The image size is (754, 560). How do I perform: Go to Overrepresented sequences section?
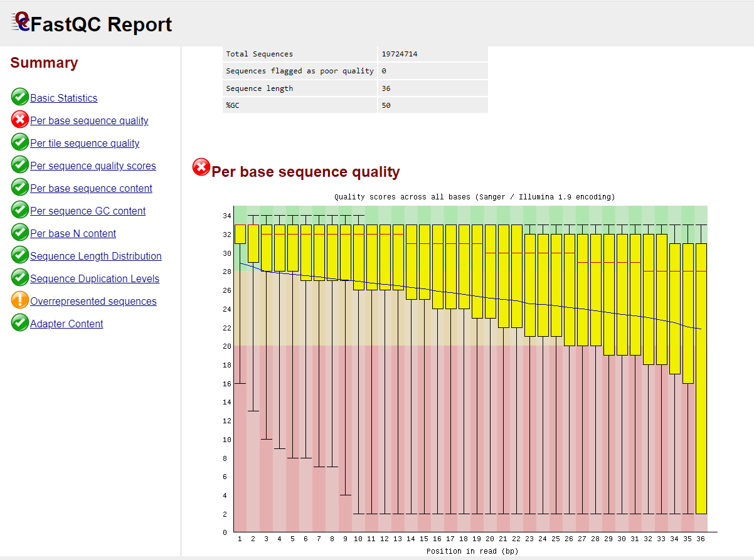93,301
